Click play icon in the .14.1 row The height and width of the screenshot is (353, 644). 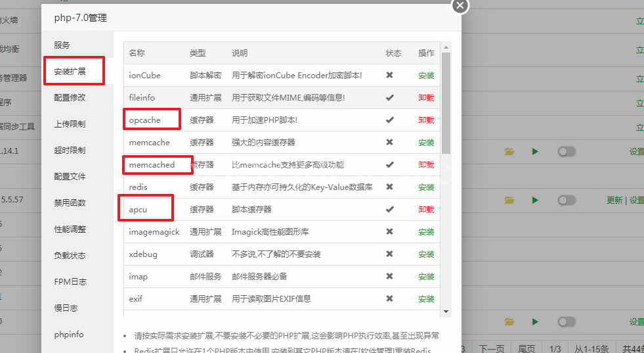pos(535,151)
